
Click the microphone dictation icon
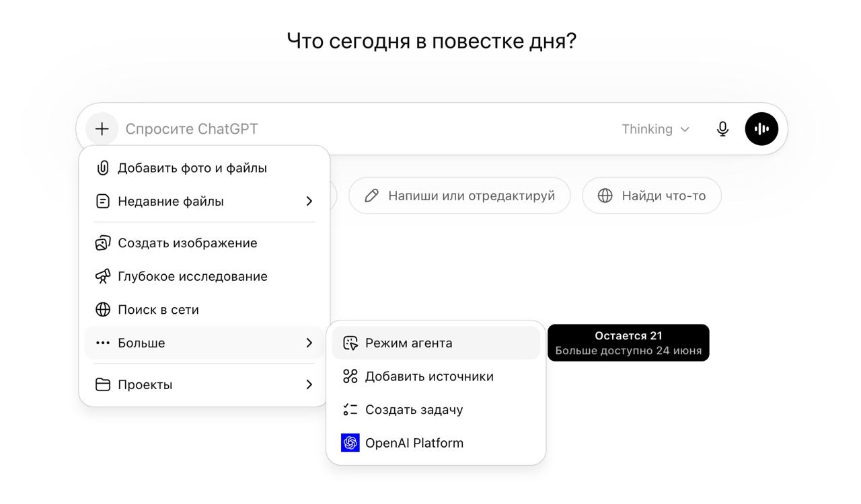click(722, 129)
